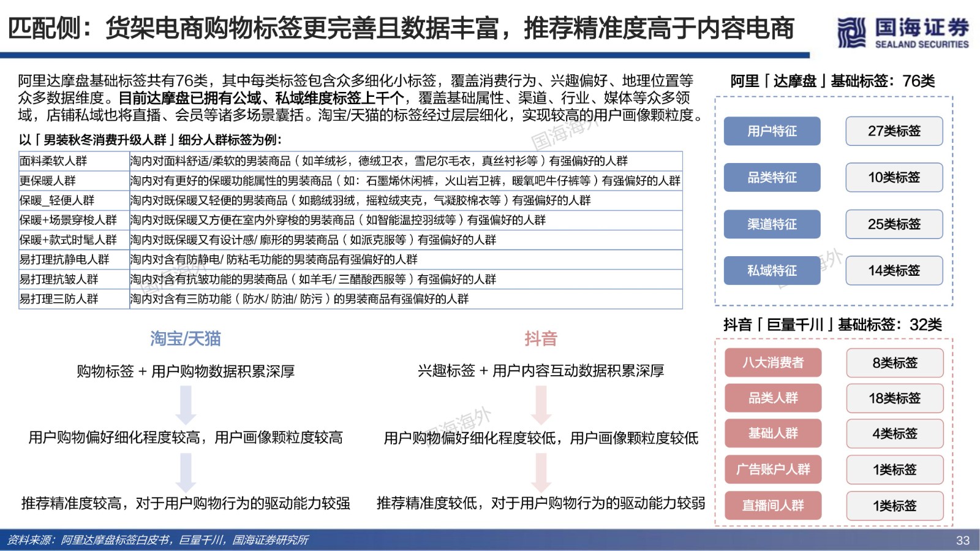The height and width of the screenshot is (551, 980).
Task: Click the 1类标签 box beside 直播间人群
Action: [895, 506]
